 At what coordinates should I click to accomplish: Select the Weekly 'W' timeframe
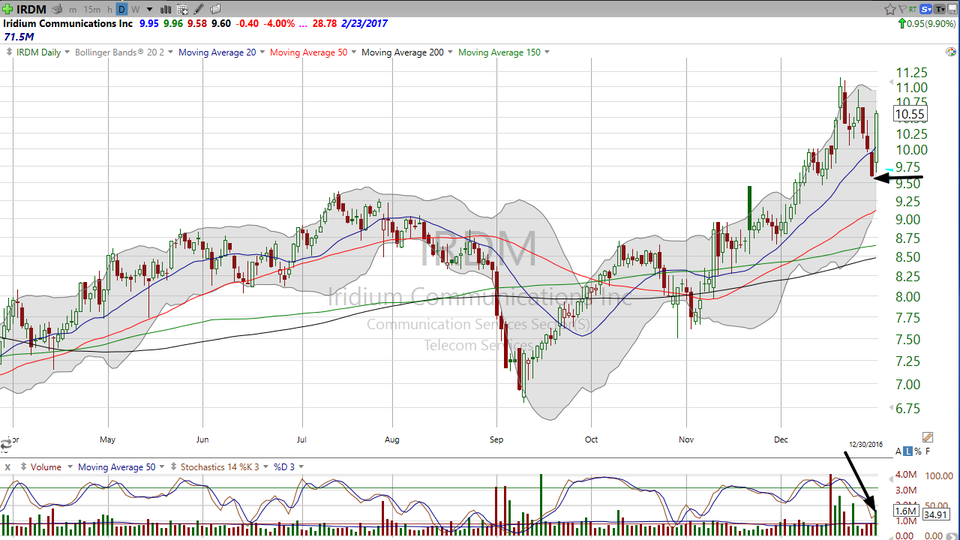(135, 10)
